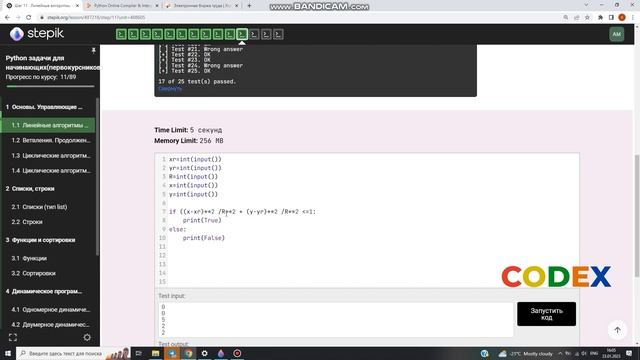This screenshot has width=640, height=360.
Task: Go to step 8 in the lesson progress bar
Action: [x=206, y=34]
